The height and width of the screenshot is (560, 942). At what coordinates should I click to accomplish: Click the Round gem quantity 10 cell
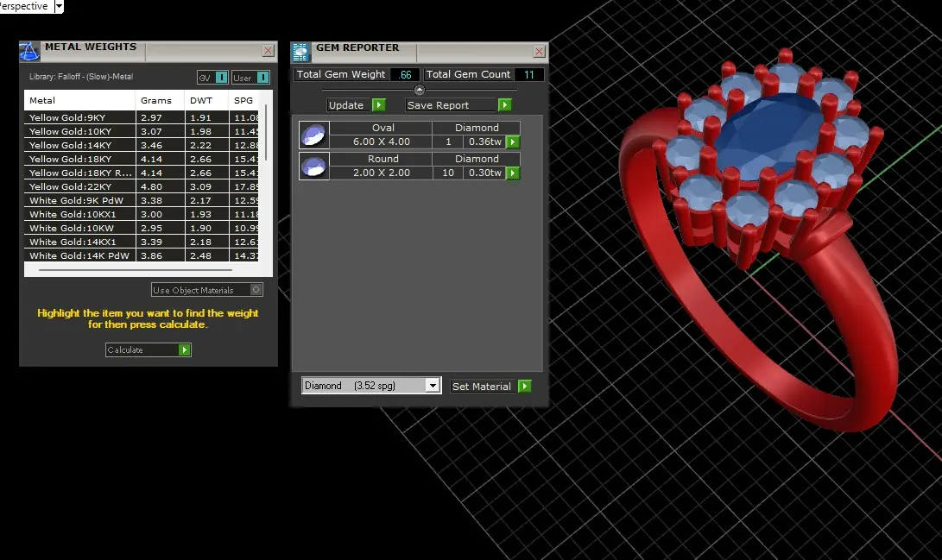coord(448,173)
